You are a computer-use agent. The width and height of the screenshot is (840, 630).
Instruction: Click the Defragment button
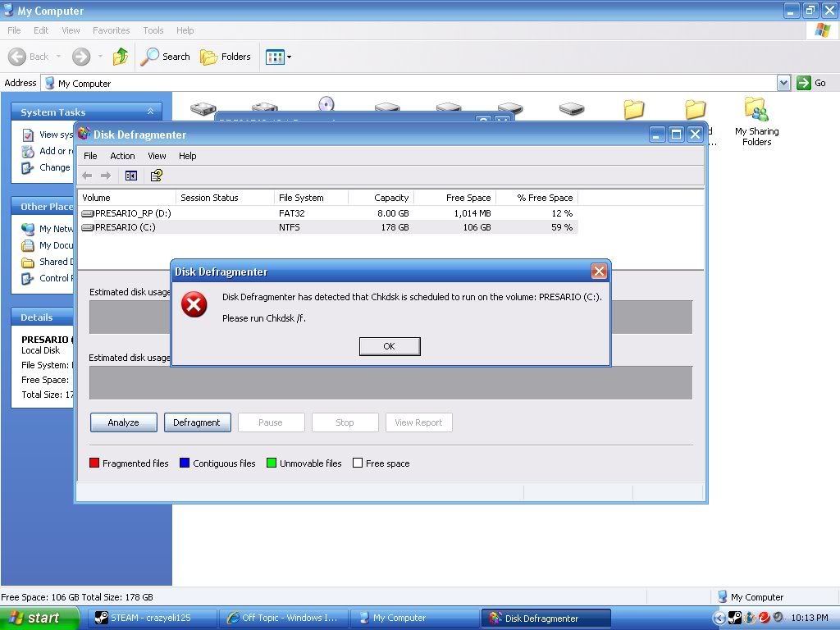pyautogui.click(x=197, y=422)
